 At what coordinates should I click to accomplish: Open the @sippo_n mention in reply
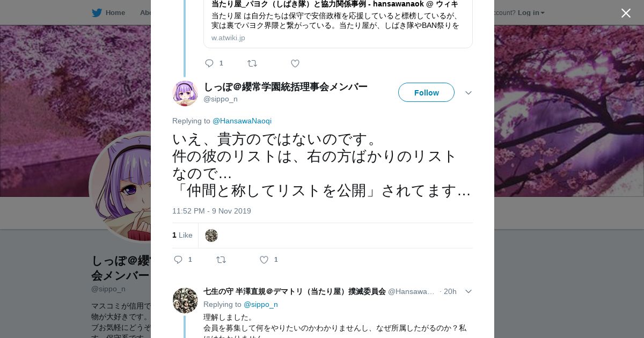click(261, 304)
